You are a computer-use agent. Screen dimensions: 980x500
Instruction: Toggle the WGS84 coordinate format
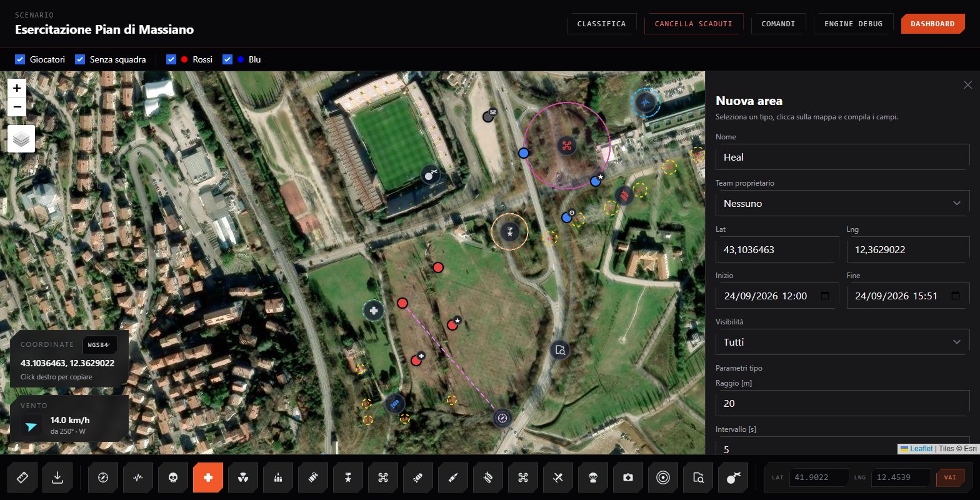(100, 345)
